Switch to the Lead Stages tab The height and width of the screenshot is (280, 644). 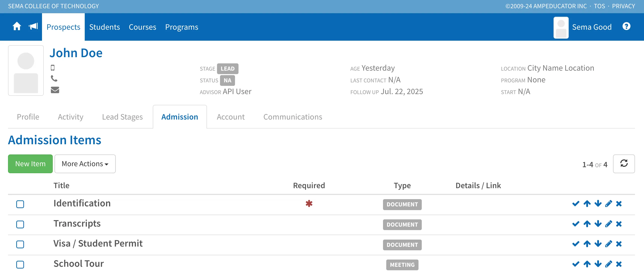click(122, 117)
